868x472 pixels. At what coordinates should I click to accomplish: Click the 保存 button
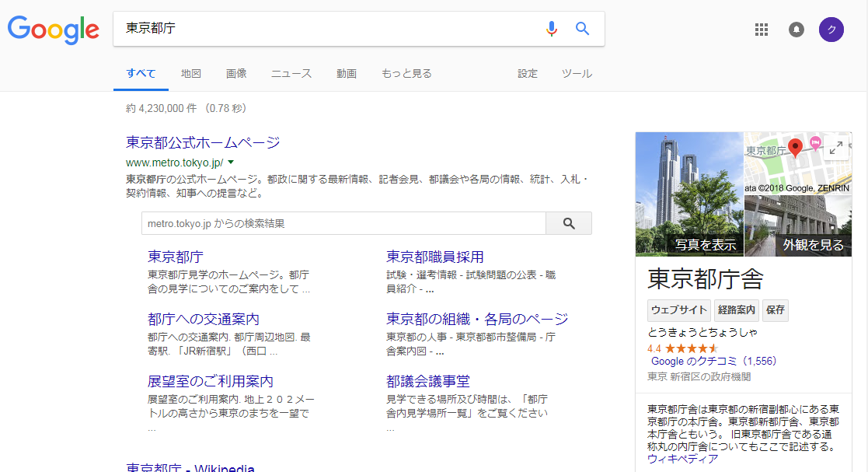(x=775, y=310)
